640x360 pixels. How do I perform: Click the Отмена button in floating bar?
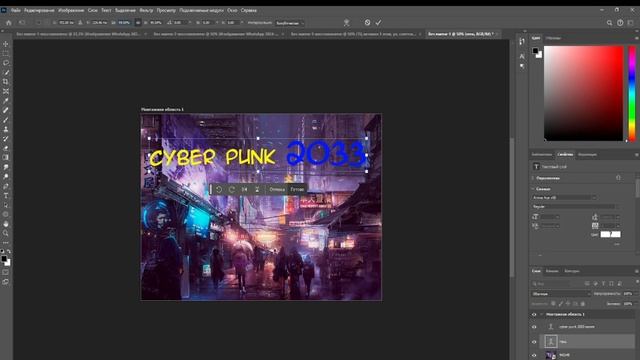(x=277, y=189)
